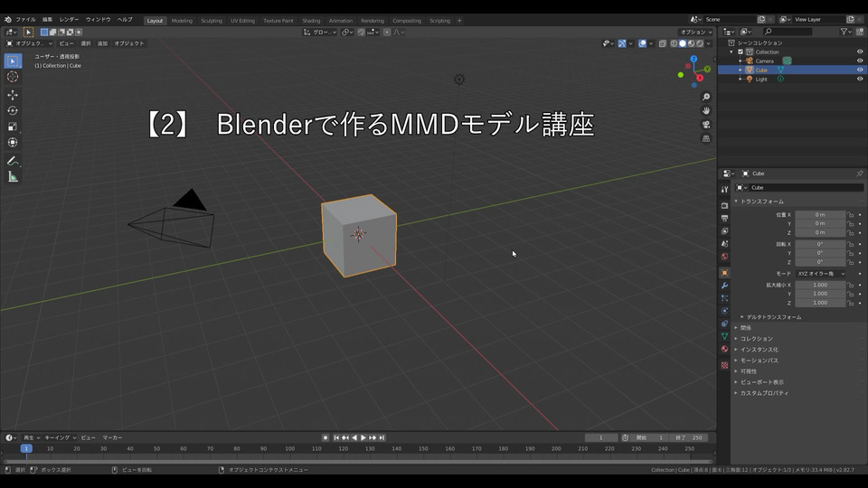Hide the Light with its eye icon
868x488 pixels.
click(860, 80)
